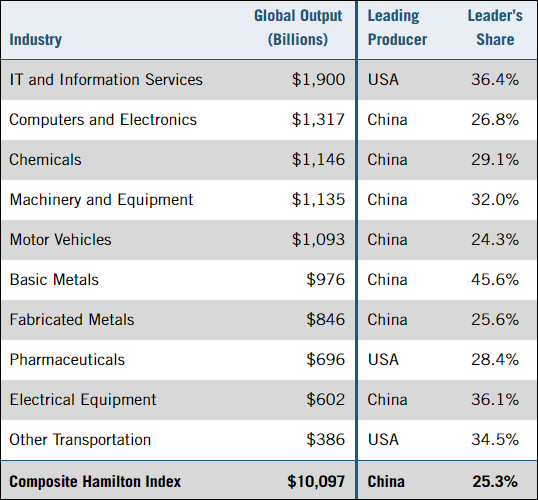Select the $1,135 Machinery output value
The height and width of the screenshot is (500, 538).
[318, 200]
